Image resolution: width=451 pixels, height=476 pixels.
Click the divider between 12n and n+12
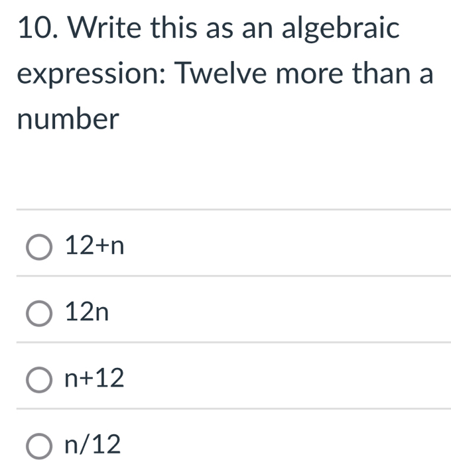click(x=233, y=342)
